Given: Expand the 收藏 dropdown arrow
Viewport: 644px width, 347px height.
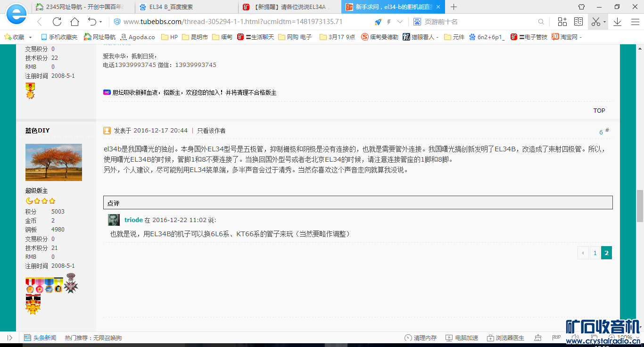Looking at the screenshot, I should (x=31, y=37).
